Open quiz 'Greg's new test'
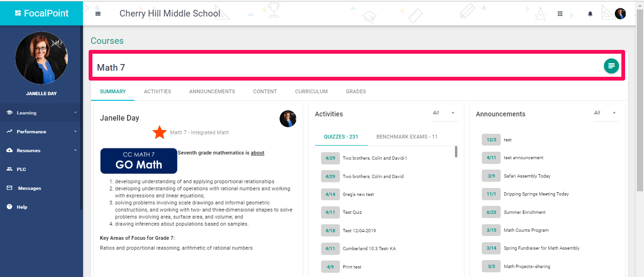This screenshot has height=277, width=644. [x=358, y=194]
